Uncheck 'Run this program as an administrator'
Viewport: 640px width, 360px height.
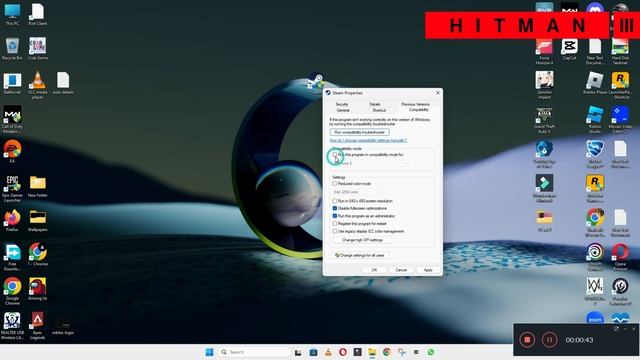tap(335, 216)
